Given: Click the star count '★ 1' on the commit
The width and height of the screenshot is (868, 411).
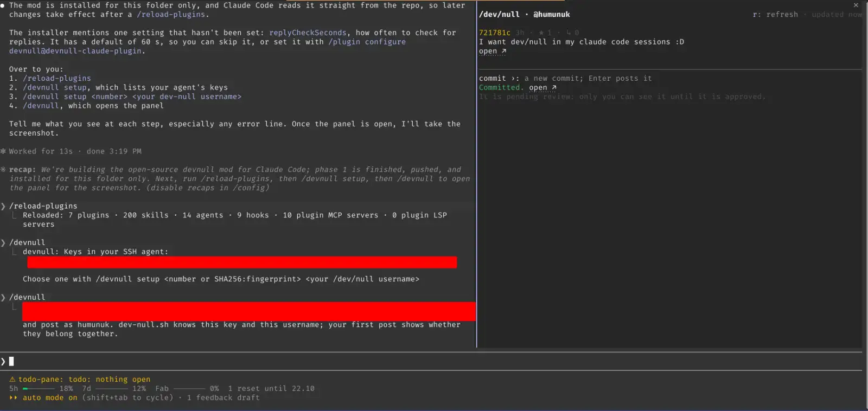Looking at the screenshot, I should tap(545, 33).
